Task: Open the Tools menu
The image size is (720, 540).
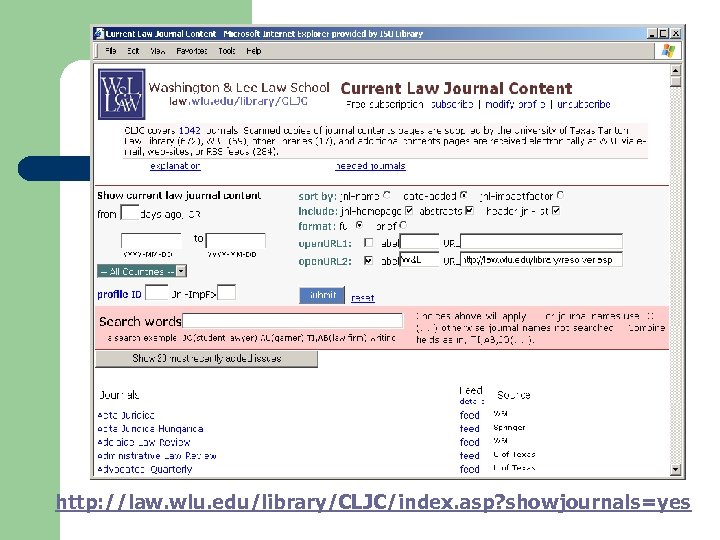Action: tap(226, 51)
